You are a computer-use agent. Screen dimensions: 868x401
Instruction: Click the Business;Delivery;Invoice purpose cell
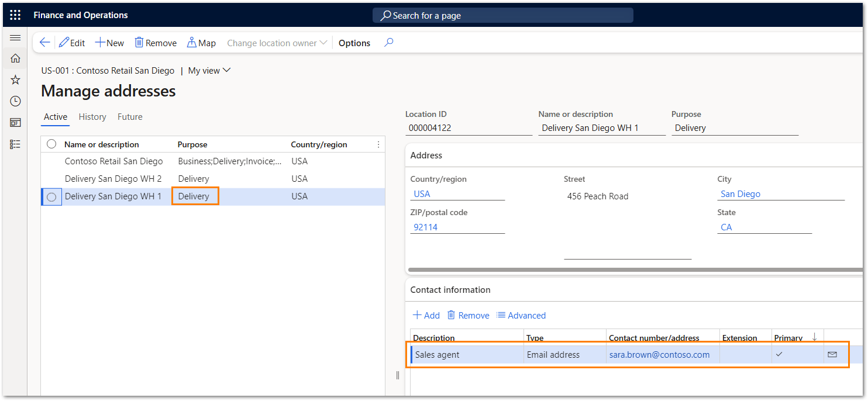click(230, 161)
